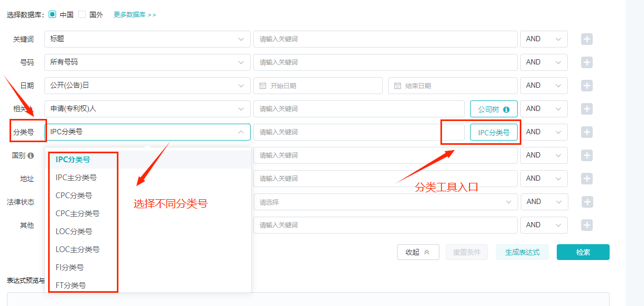The image size is (644, 306).
Task: Open AND operator dropdown in 关键词 row
Action: tap(544, 39)
